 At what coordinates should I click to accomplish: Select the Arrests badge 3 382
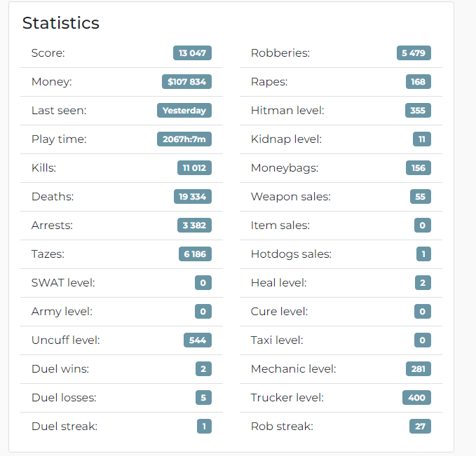[x=194, y=225]
